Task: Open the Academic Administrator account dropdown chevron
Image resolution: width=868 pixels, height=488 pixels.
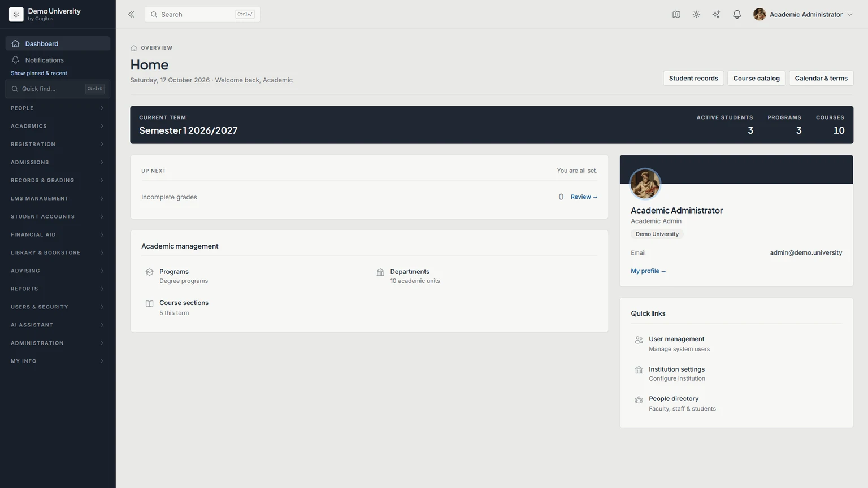Action: 849,15
